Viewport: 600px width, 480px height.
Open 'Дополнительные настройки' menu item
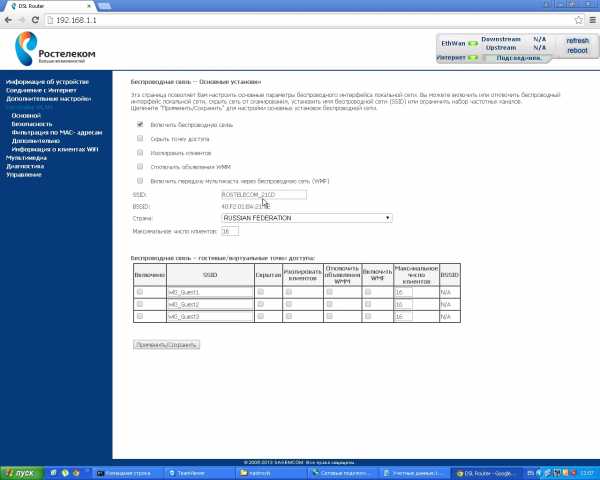[49, 99]
